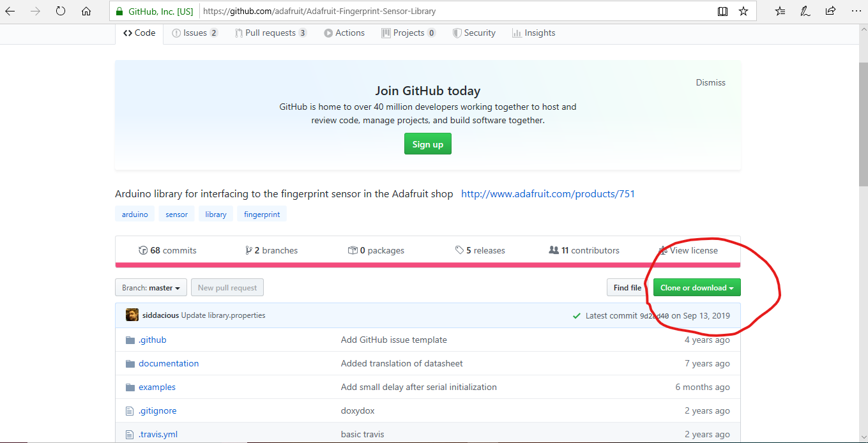Switch to the Code tab
Image resolution: width=868 pixels, height=443 pixels.
[139, 33]
